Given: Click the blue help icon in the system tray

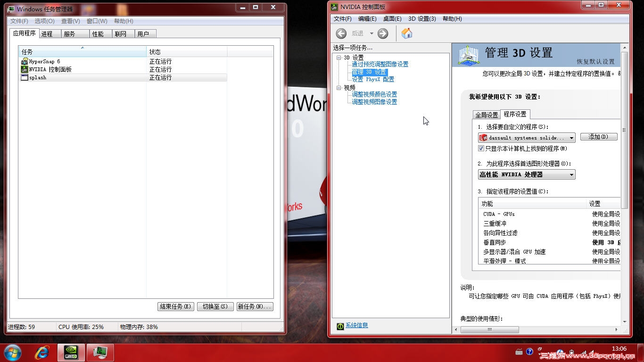Looking at the screenshot, I should tap(529, 352).
